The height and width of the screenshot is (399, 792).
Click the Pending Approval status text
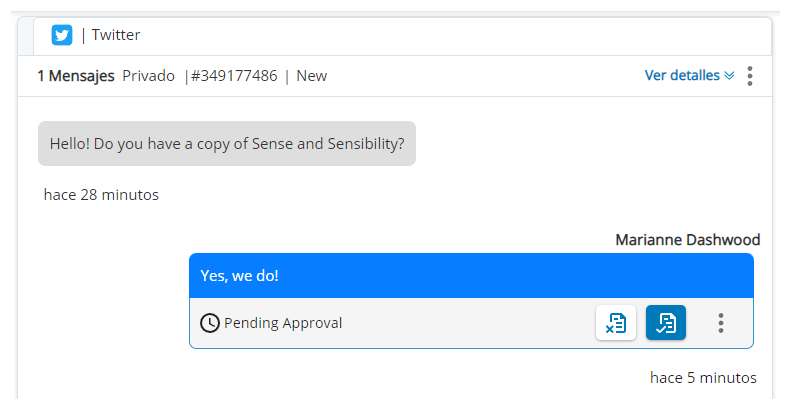(x=283, y=323)
